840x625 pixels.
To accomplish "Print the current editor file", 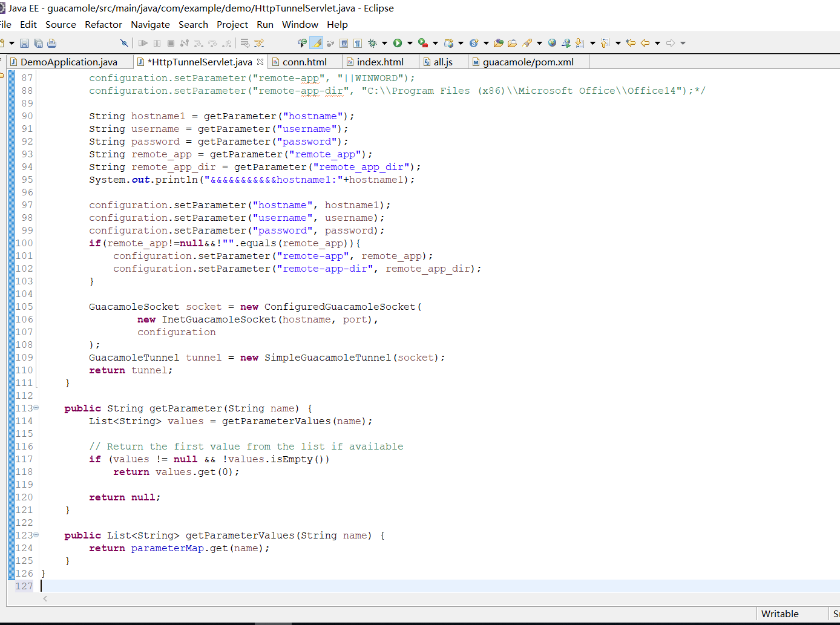I will tap(52, 43).
